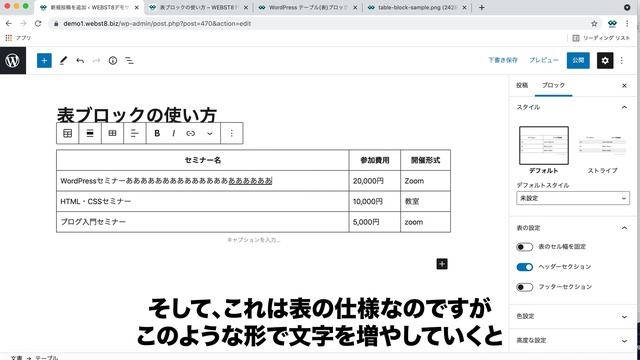This screenshot has width=640, height=360.
Task: Insert a link in the cell
Action: (x=191, y=133)
